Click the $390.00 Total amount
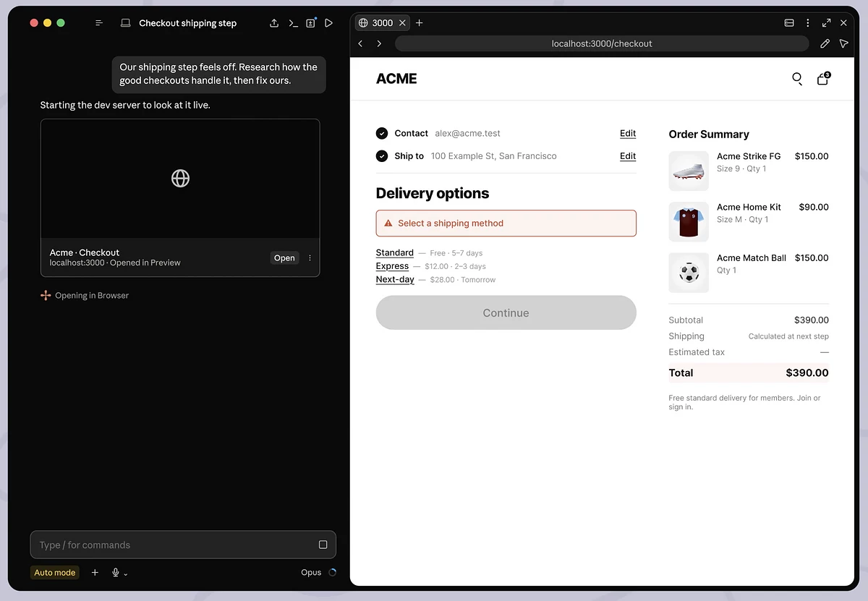The height and width of the screenshot is (601, 868). pyautogui.click(x=807, y=373)
